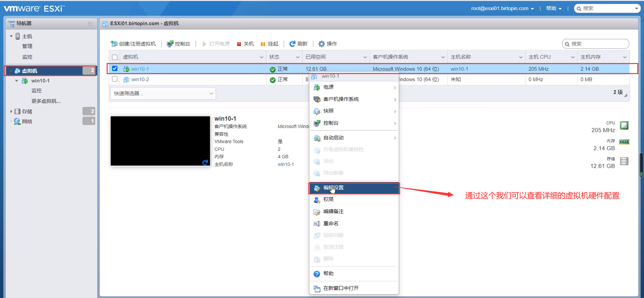Choose Rename (重命名) from the context menu
Image resolution: width=644 pixels, height=298 pixels.
point(354,224)
